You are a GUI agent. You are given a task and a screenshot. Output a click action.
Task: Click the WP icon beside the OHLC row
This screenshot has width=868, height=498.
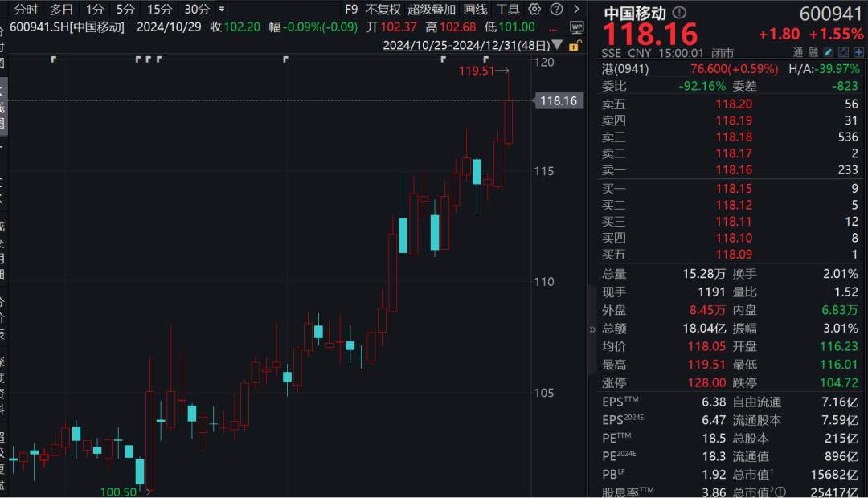coord(576,27)
